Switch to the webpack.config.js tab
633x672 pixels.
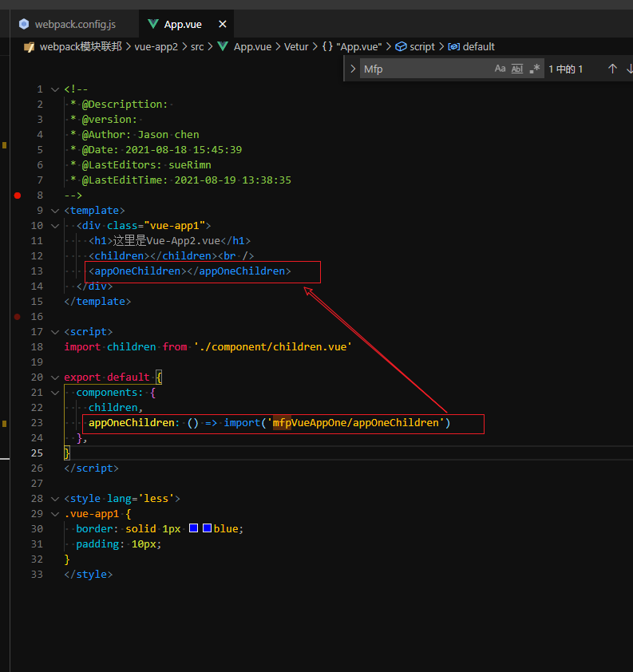74,25
